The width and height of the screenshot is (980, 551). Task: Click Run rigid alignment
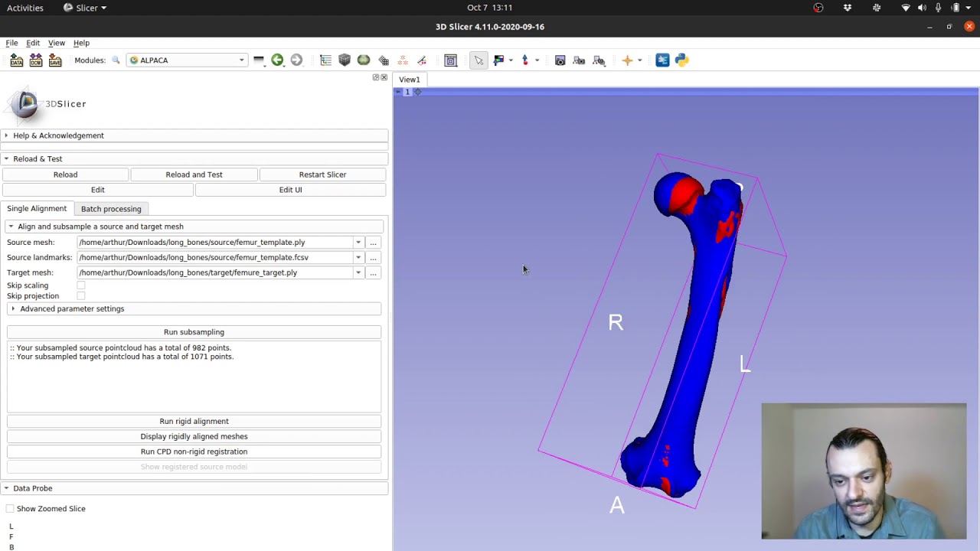(194, 422)
